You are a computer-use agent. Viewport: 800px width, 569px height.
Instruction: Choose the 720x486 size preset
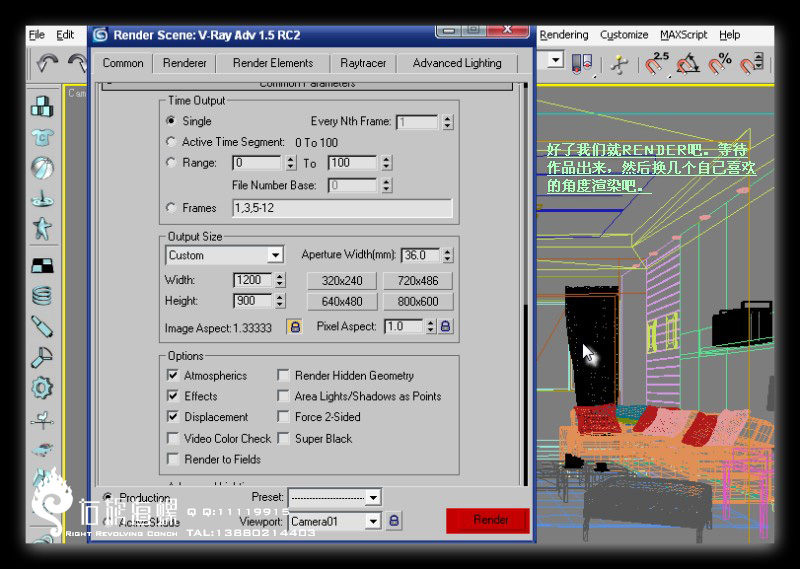pos(418,281)
